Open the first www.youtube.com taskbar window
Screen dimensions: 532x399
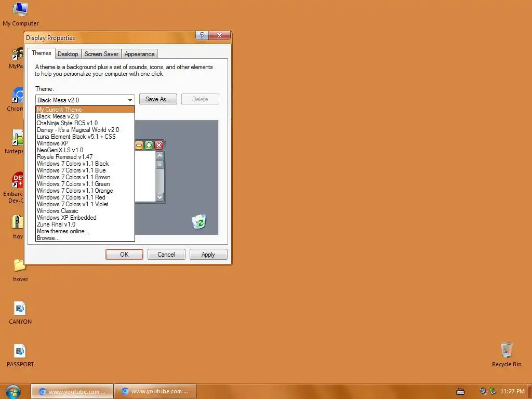(x=72, y=392)
